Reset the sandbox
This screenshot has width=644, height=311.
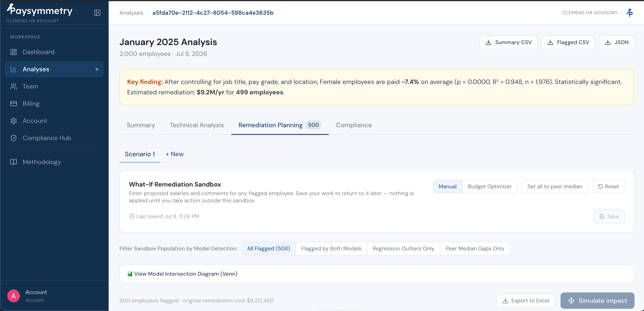608,187
